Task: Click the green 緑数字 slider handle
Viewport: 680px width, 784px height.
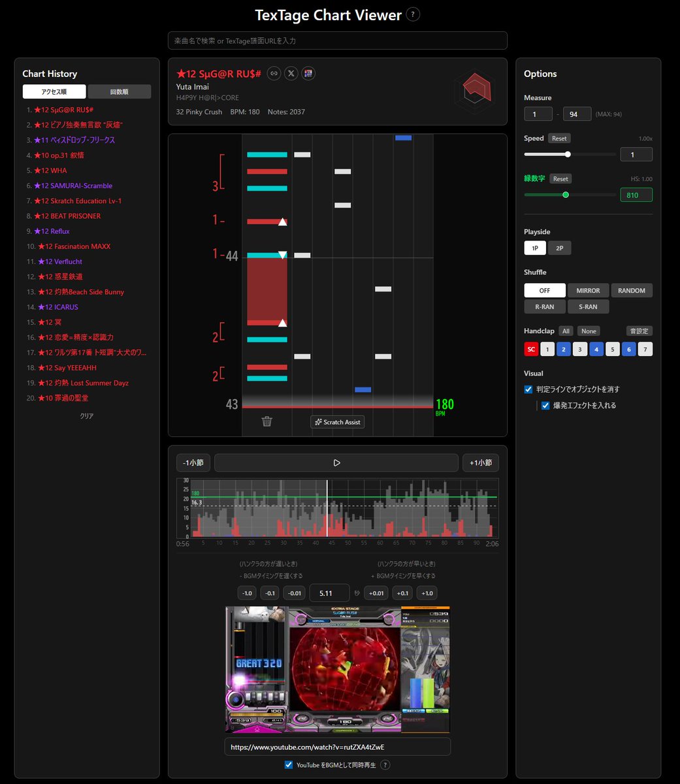Action: (x=566, y=195)
